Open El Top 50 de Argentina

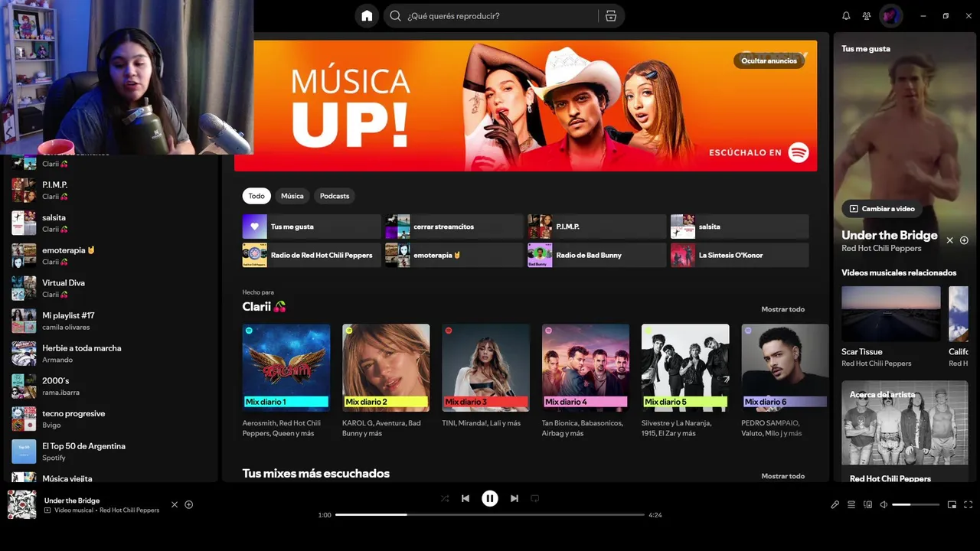coord(112,452)
